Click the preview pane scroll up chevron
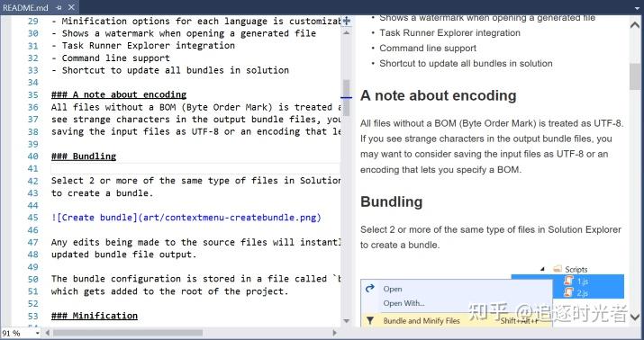The image size is (644, 340). click(635, 25)
